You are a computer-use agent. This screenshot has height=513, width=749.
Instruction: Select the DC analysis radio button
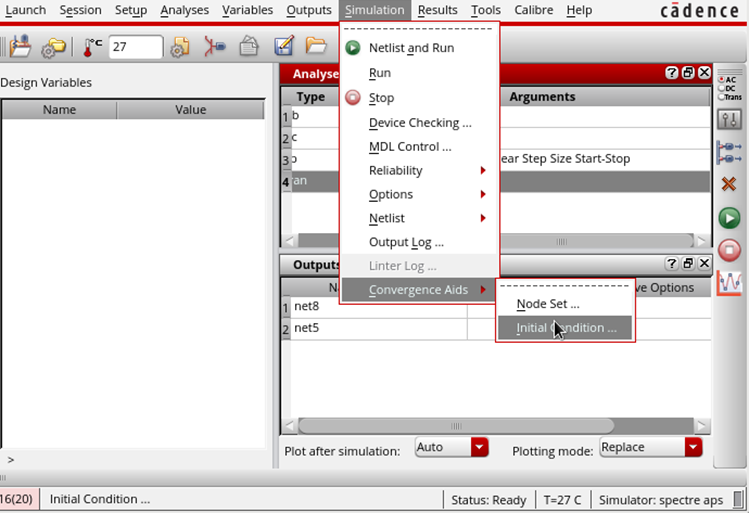pyautogui.click(x=722, y=89)
